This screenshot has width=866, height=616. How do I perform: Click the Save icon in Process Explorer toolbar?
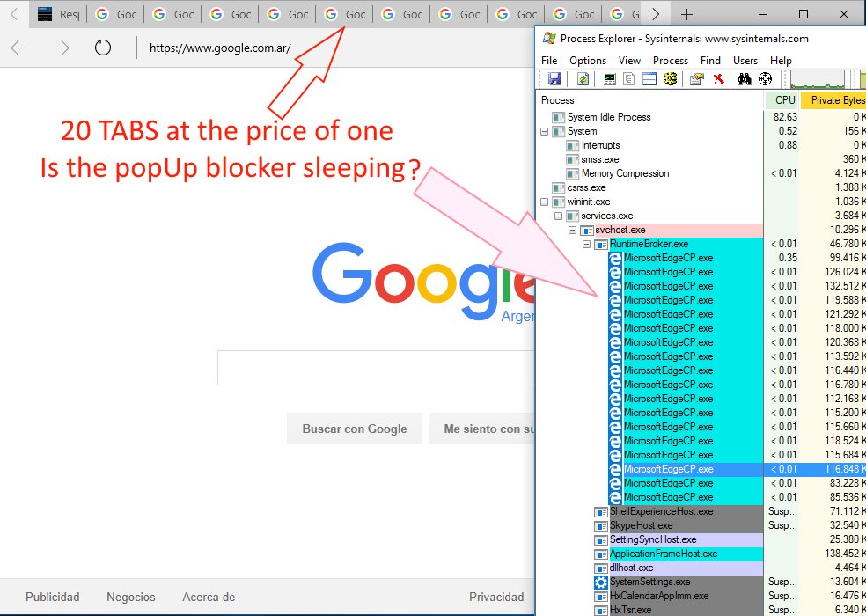tap(554, 79)
